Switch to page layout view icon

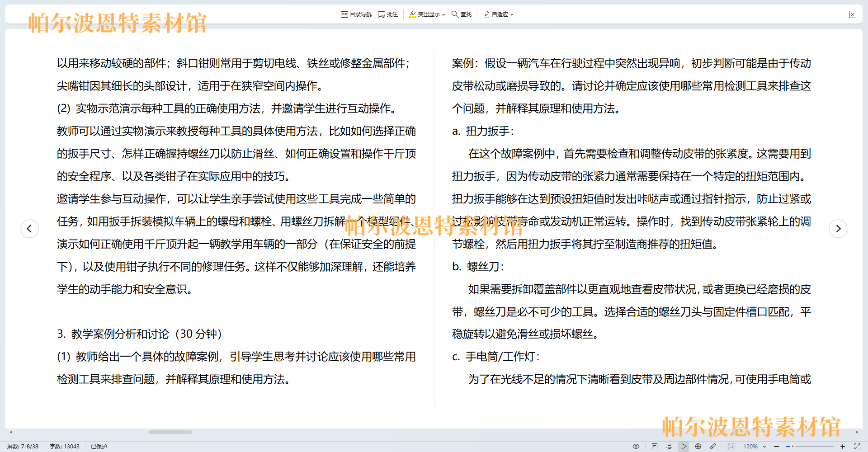coord(655,446)
